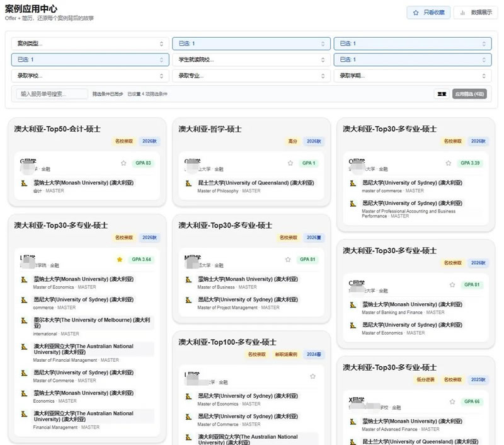
Task: Click University of Sydney crest beside Master of Commerce
Action: (353, 182)
